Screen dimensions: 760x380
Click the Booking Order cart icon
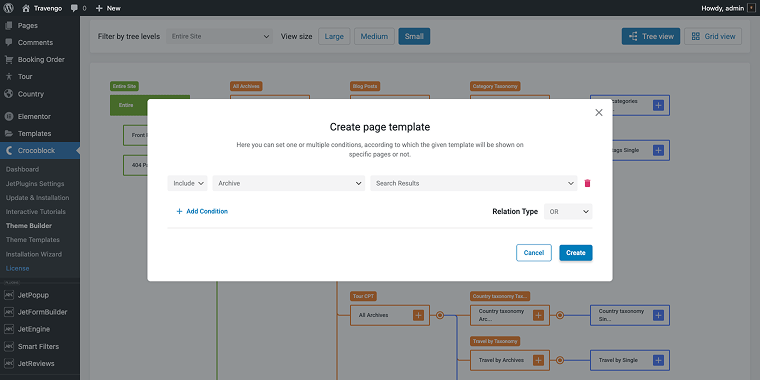point(9,60)
